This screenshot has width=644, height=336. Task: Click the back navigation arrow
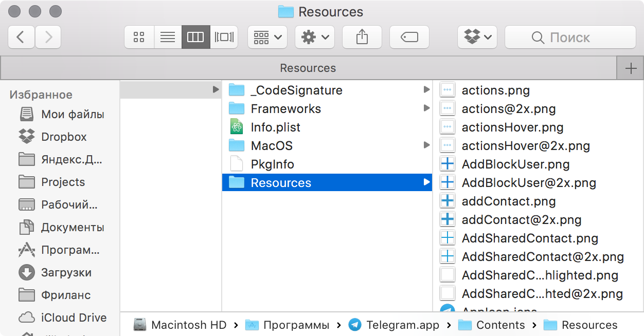pyautogui.click(x=21, y=37)
